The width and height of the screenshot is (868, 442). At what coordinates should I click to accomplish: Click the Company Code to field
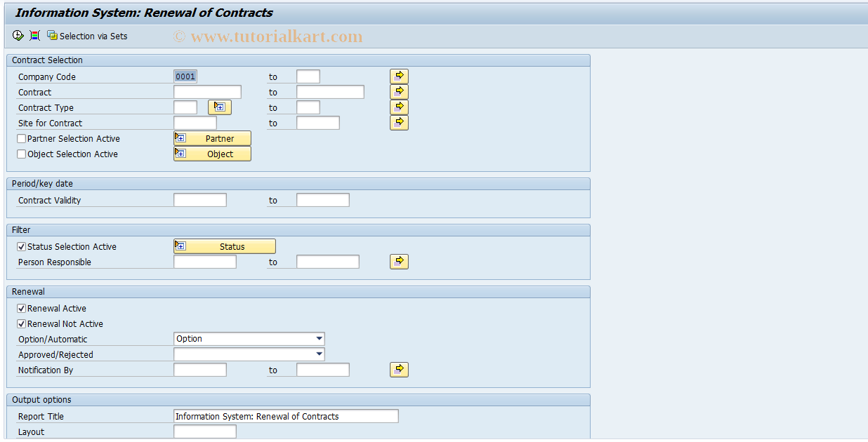click(308, 76)
